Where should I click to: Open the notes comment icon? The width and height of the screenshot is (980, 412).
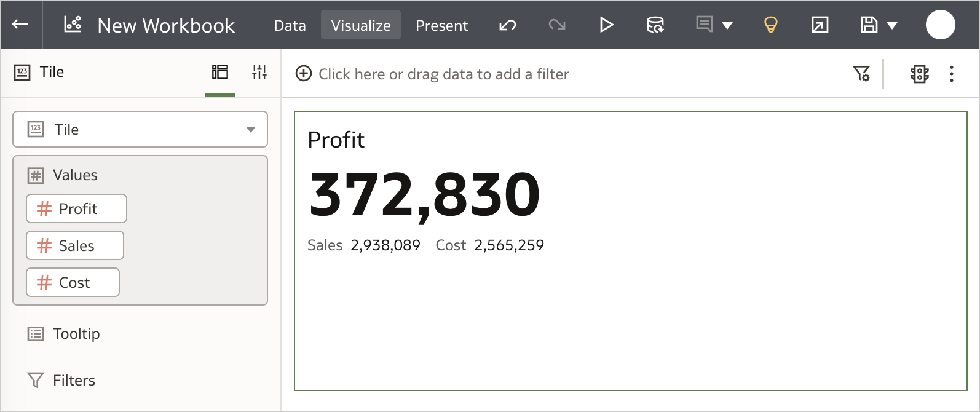point(704,24)
